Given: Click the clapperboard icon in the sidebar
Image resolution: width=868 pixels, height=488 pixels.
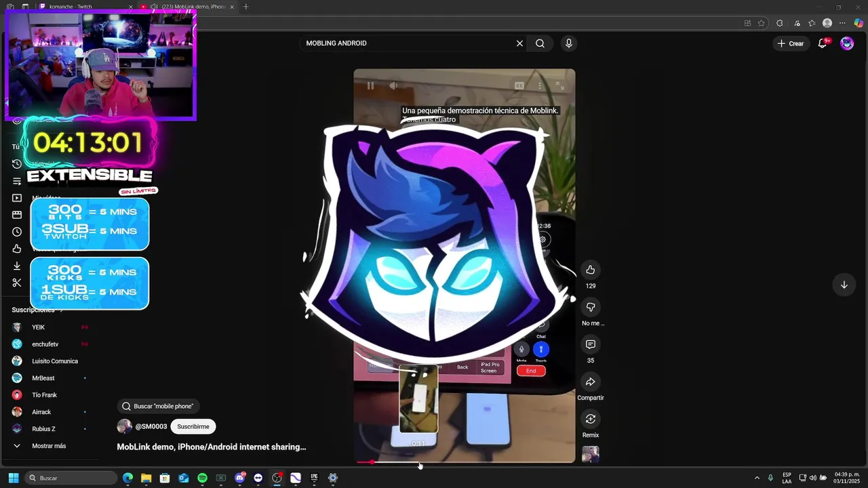Looking at the screenshot, I should [x=17, y=215].
